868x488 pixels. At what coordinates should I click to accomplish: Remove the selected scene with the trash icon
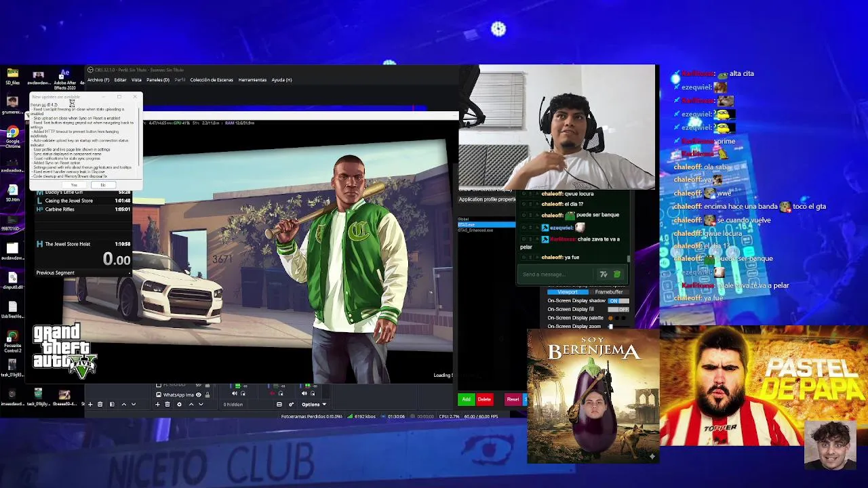pos(100,405)
